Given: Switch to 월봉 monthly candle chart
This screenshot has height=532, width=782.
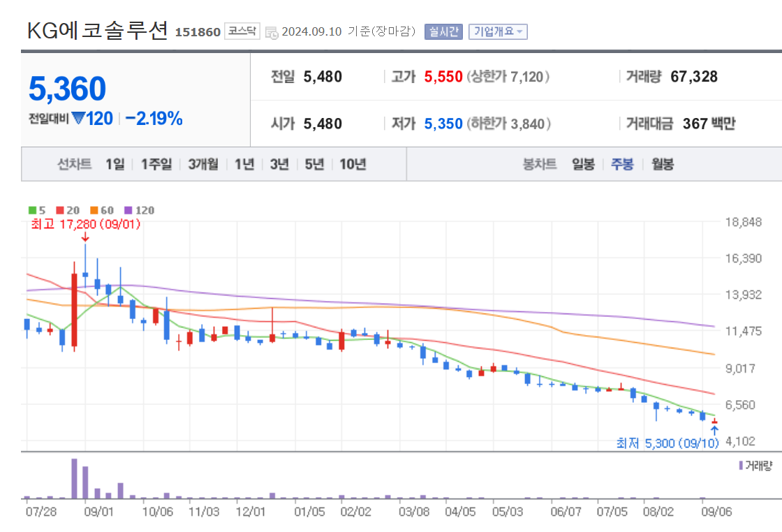Looking at the screenshot, I should click(x=663, y=164).
